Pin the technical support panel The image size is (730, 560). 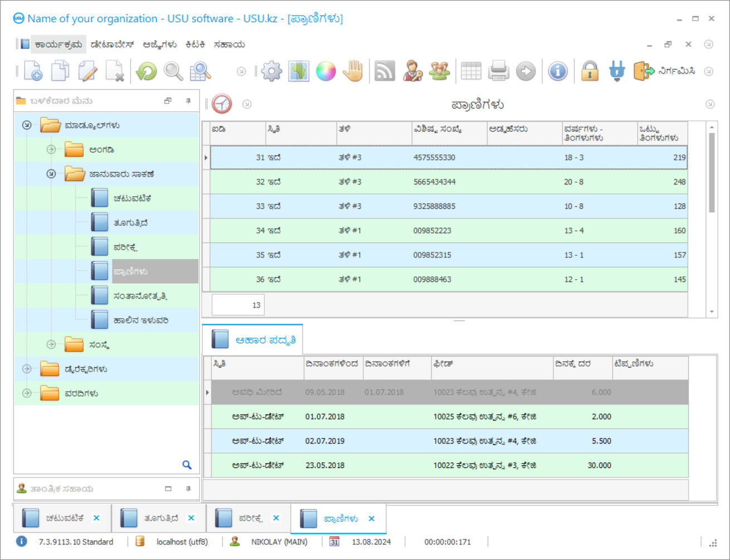188,489
